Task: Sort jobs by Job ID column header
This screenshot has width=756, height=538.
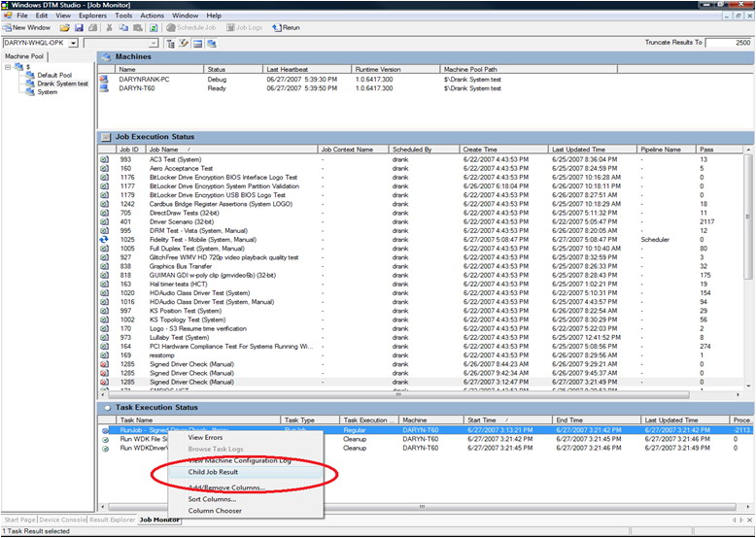Action: (x=131, y=150)
